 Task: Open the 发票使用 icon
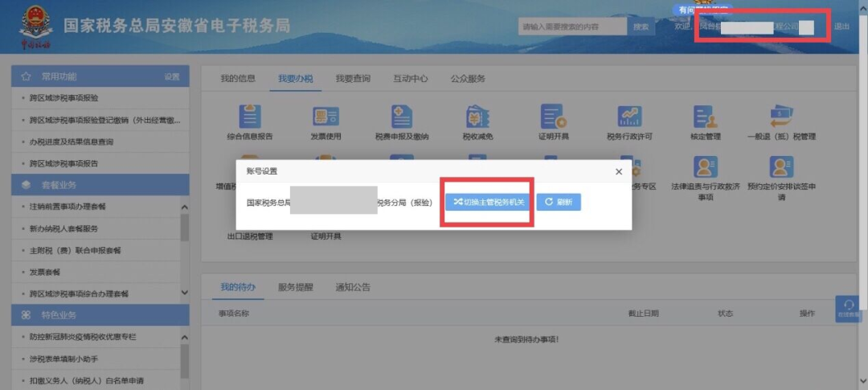coord(325,117)
